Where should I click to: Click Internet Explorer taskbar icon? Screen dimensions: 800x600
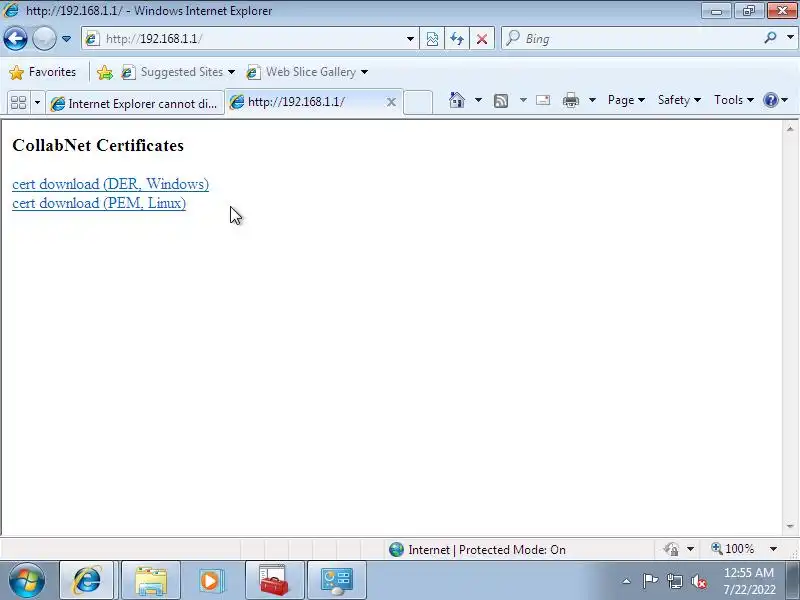click(87, 580)
